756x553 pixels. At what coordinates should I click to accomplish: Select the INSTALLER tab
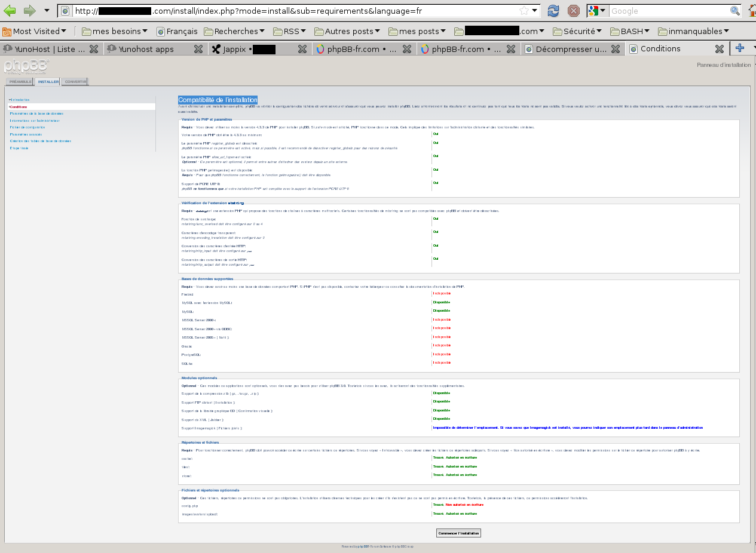coord(48,82)
